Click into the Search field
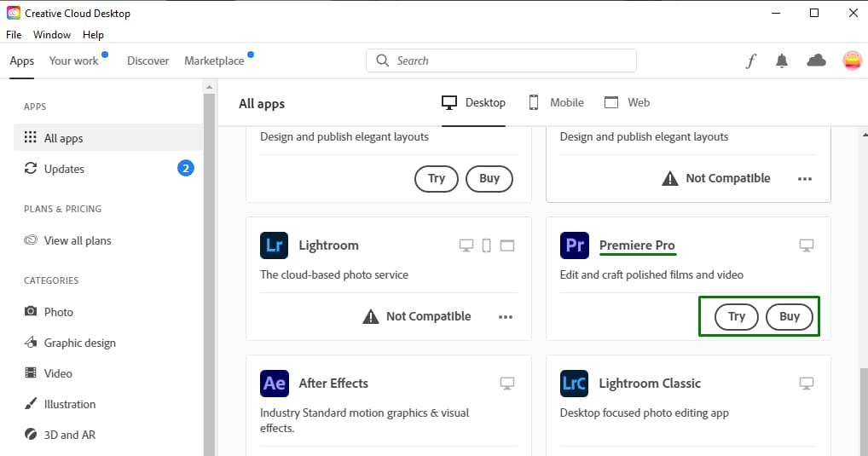 coord(501,61)
